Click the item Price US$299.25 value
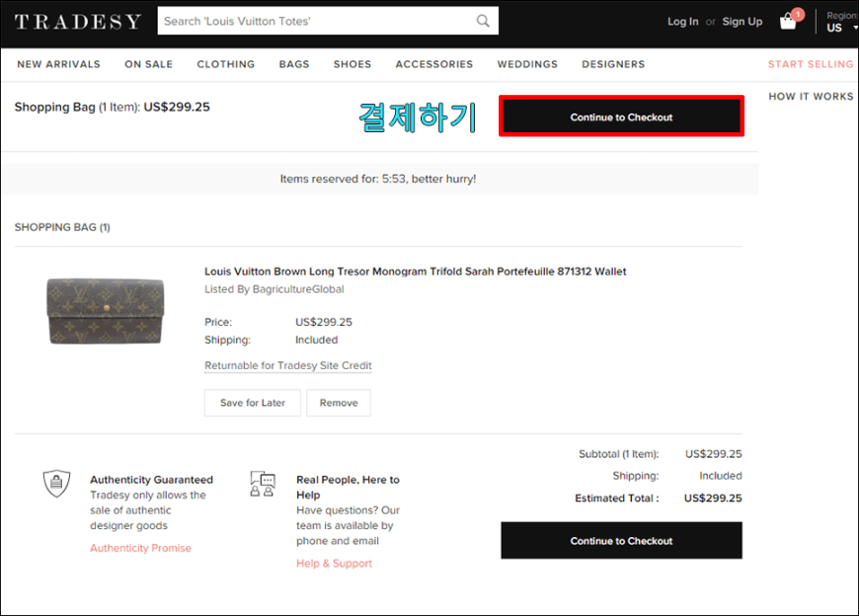Viewport: 859px width, 616px height. (324, 322)
